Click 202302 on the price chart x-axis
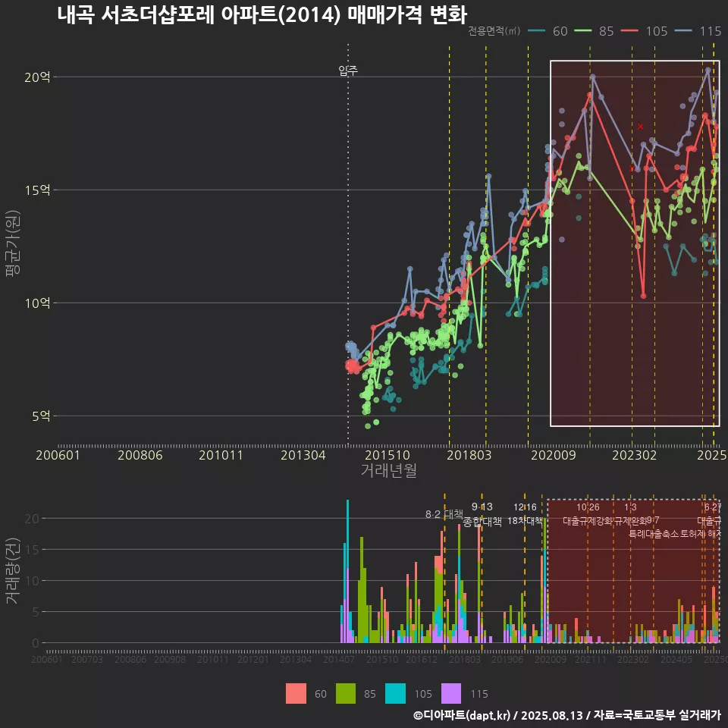Screen dimensions: 728x728 [634, 455]
